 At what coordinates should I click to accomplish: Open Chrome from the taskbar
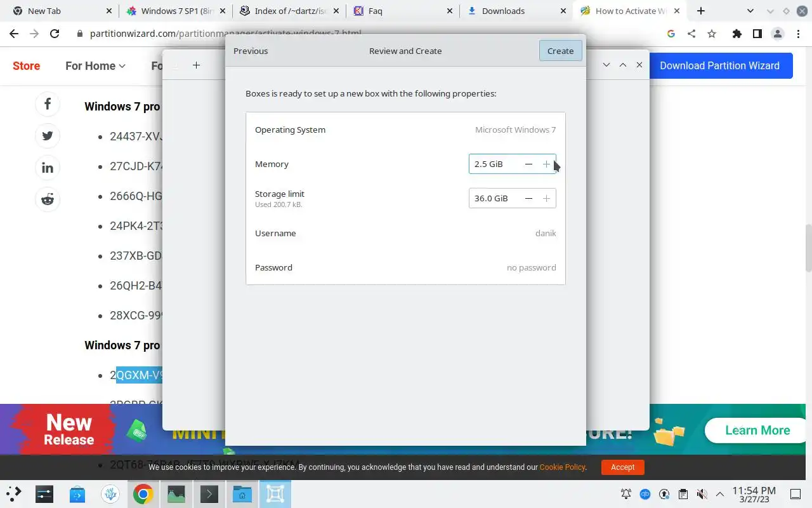pos(143,494)
